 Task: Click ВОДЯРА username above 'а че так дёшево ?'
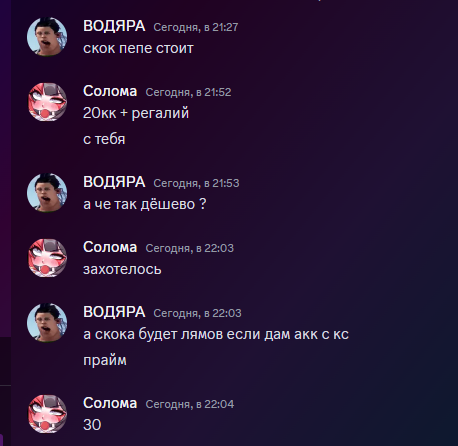point(114,182)
